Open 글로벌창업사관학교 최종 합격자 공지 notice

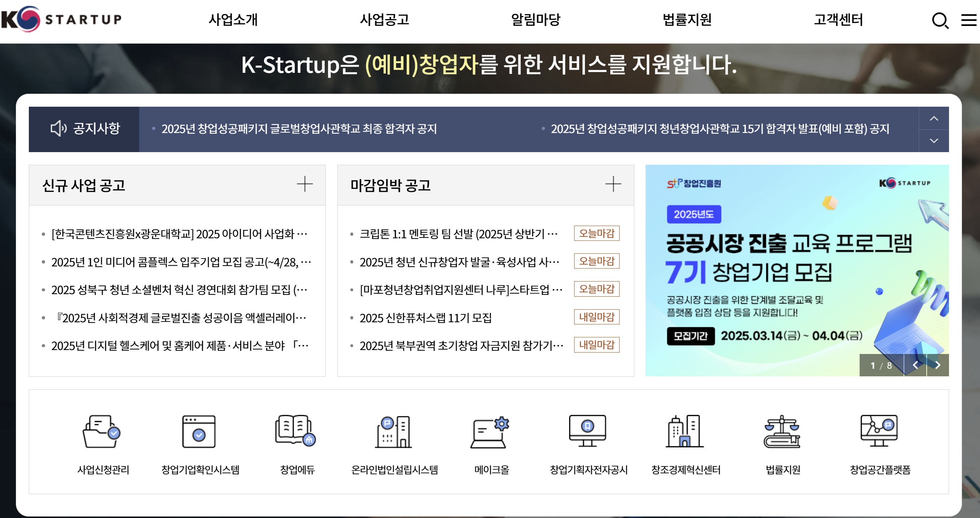click(x=299, y=129)
